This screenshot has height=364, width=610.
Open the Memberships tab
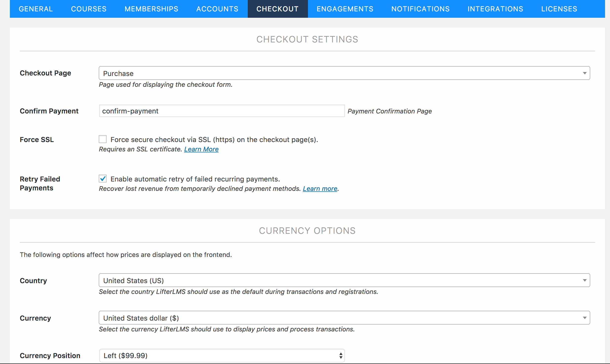coord(151,9)
